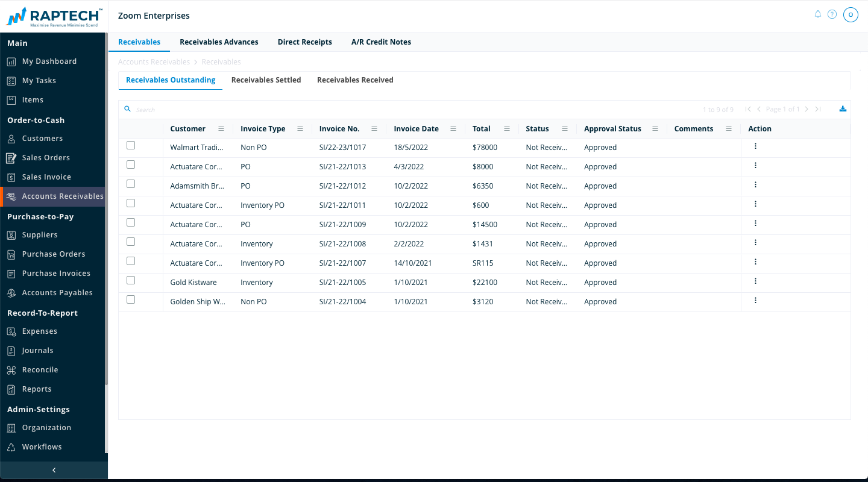The image size is (868, 482).
Task: Switch to Receivables Advances tab
Action: tap(219, 42)
